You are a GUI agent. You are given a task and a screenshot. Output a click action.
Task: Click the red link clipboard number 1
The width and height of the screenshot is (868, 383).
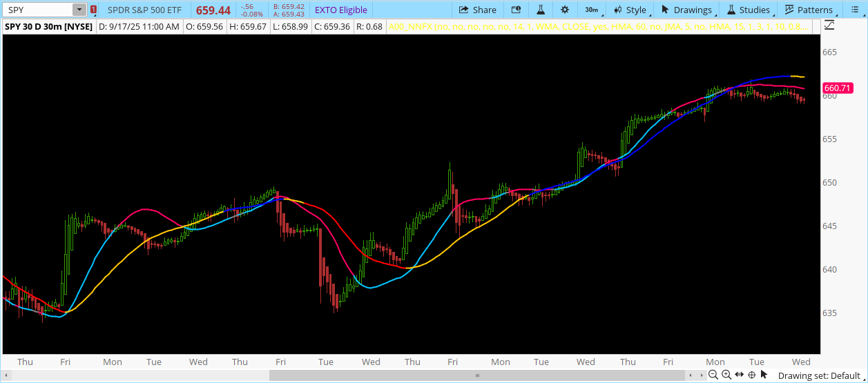pos(93,10)
